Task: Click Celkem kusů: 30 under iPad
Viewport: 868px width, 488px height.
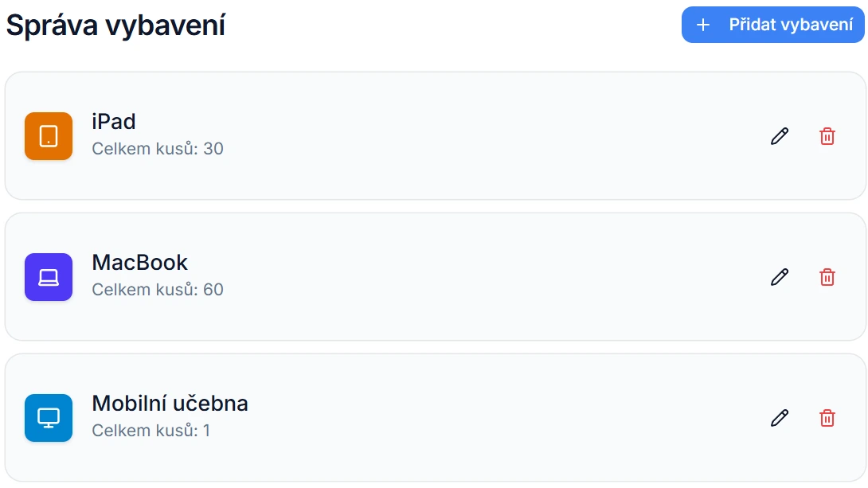Action: (x=158, y=148)
